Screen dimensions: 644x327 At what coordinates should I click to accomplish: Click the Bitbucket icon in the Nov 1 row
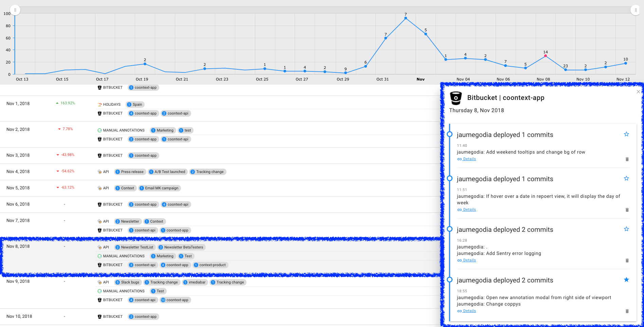[99, 113]
